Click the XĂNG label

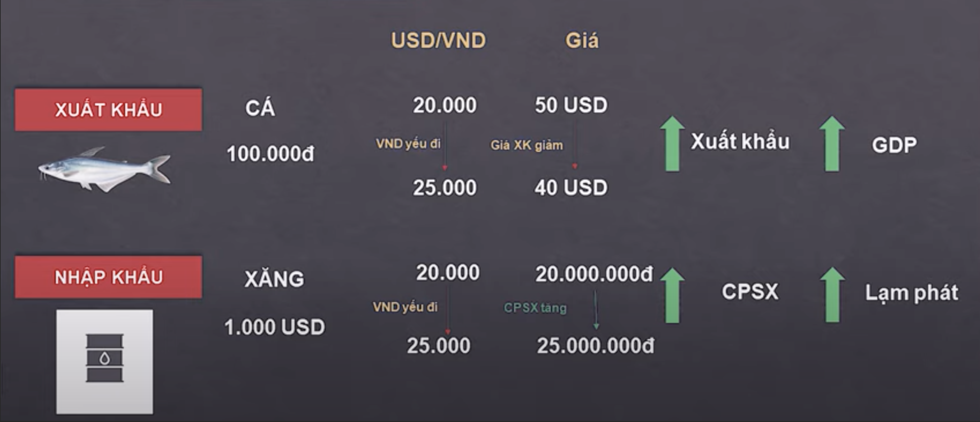click(274, 279)
